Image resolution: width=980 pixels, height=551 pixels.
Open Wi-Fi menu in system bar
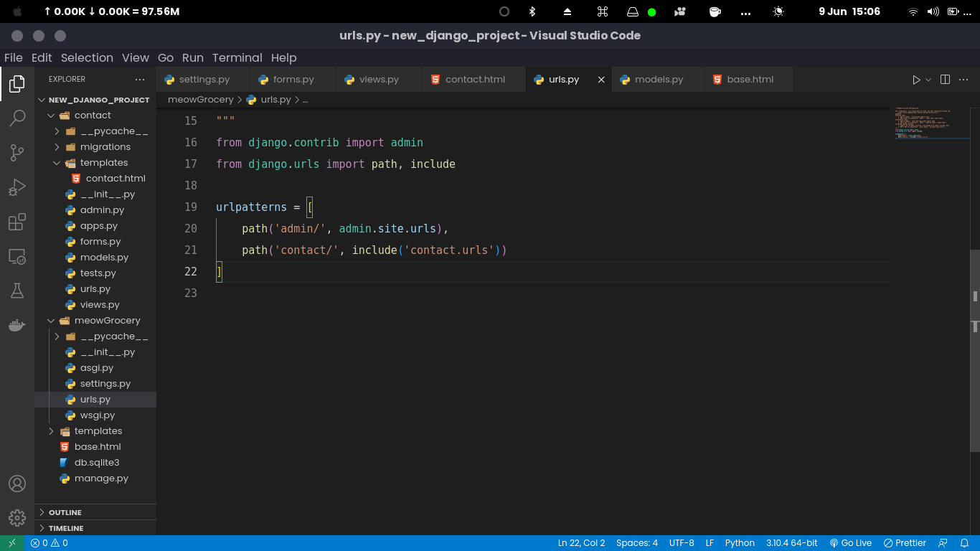[913, 11]
